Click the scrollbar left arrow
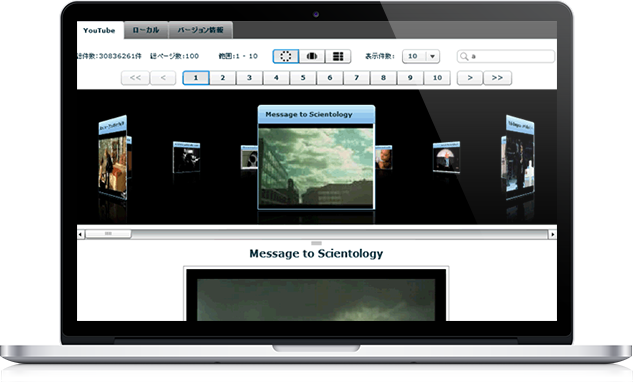Screen dimensions: 633x382 pos(80,234)
